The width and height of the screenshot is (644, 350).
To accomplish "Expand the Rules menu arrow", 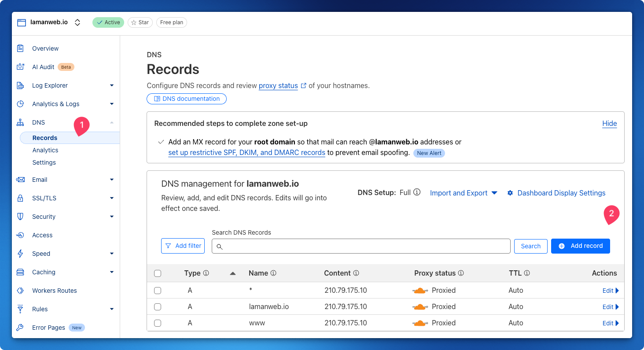I will point(112,309).
